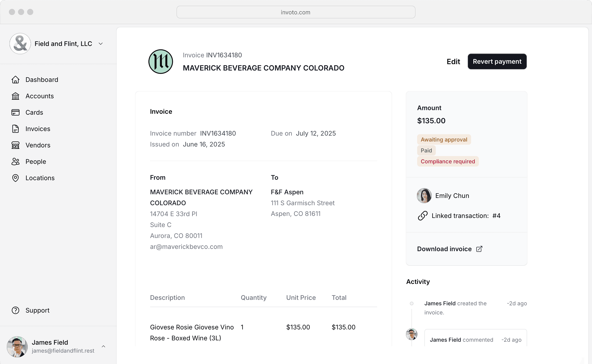592x364 pixels.
Task: Expand the James Field user menu chevron
Action: pos(103,346)
